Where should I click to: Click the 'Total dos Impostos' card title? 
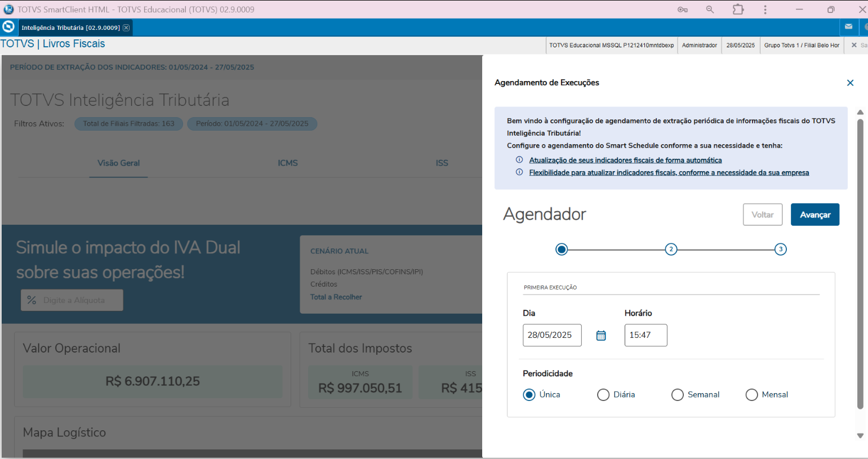click(360, 349)
